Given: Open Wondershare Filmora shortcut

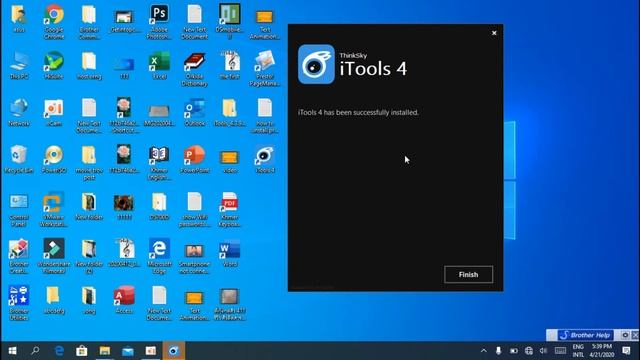Looking at the screenshot, I should click(54, 256).
